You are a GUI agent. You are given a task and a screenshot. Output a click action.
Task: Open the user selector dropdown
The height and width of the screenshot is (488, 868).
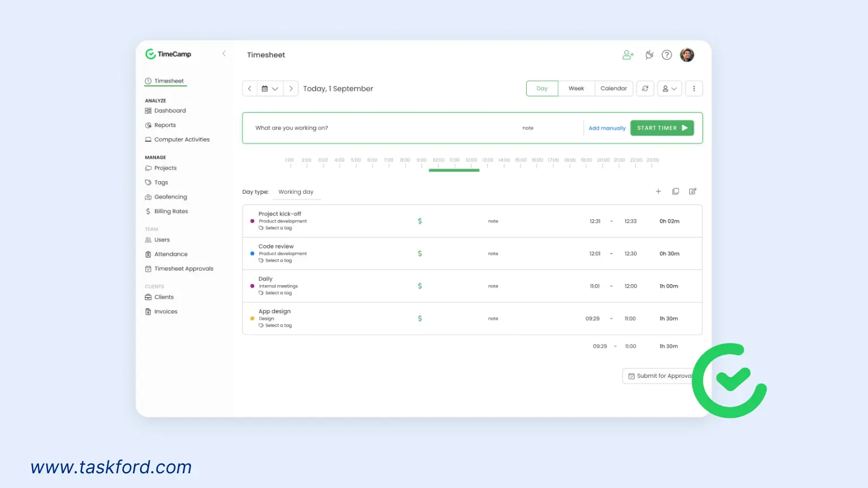(x=670, y=89)
